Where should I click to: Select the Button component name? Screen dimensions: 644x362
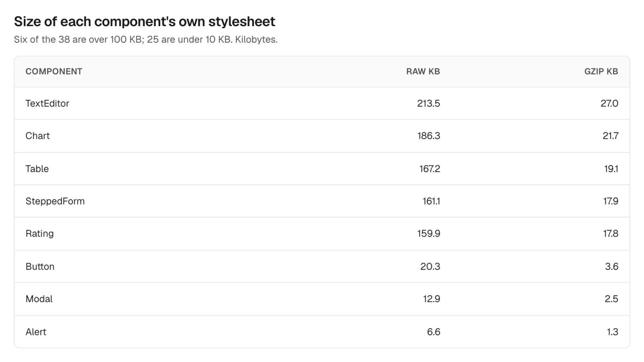click(40, 267)
